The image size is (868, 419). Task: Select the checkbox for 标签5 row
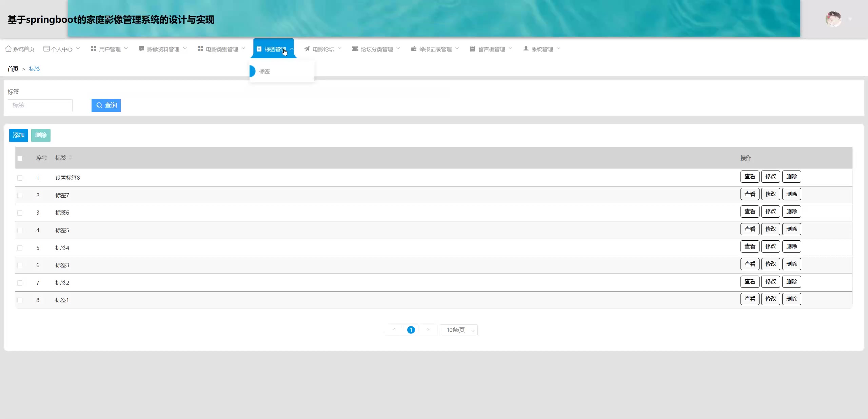[x=20, y=231]
